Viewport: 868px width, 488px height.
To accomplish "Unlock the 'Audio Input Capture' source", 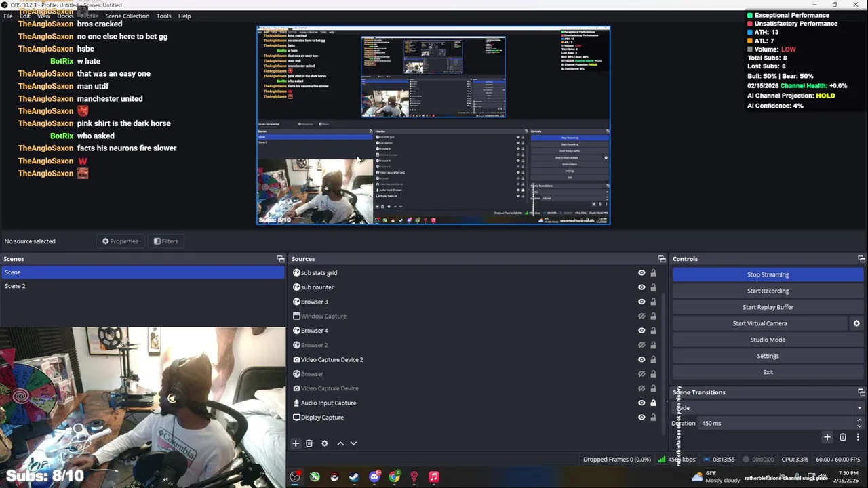I will point(653,403).
